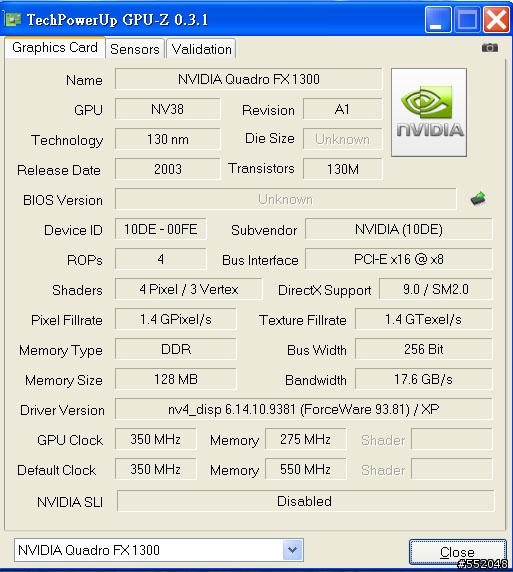
Task: Click the NVIDIA logo image
Action: [x=429, y=112]
